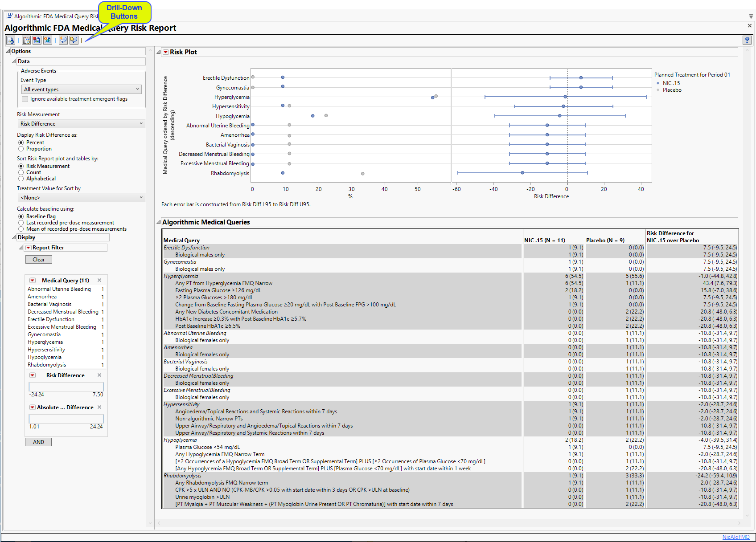Open the Risk Measurement dropdown
Screen dimensions: 756x542
point(82,124)
